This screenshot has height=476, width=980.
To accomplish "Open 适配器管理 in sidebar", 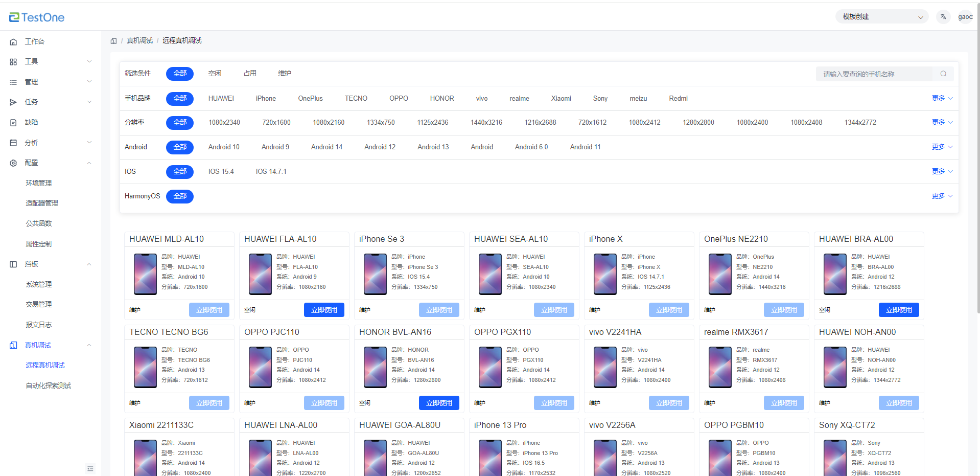I will tap(42, 203).
